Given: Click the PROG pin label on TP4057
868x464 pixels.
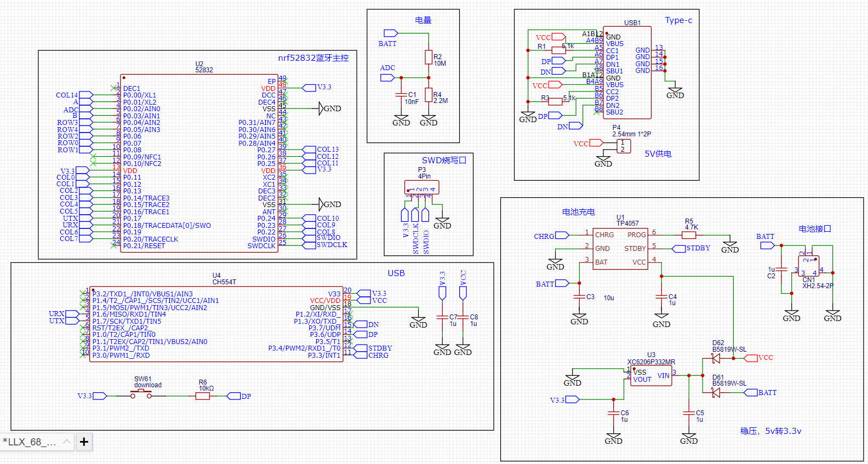Looking at the screenshot, I should coord(637,235).
